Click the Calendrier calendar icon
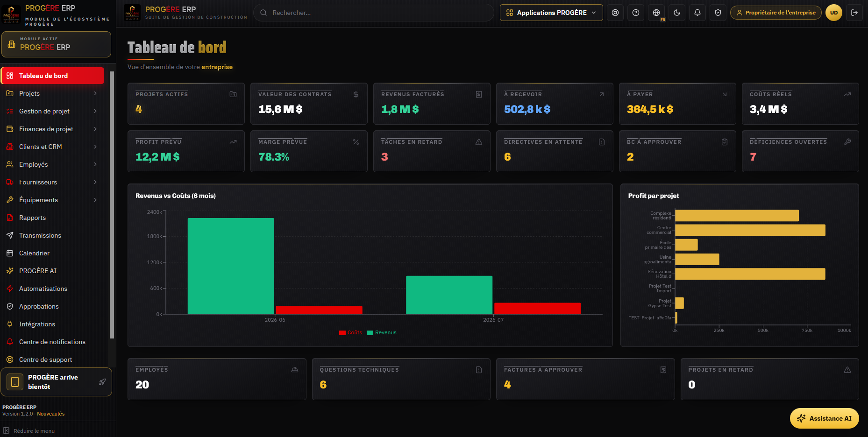The width and height of the screenshot is (868, 437). (x=10, y=253)
